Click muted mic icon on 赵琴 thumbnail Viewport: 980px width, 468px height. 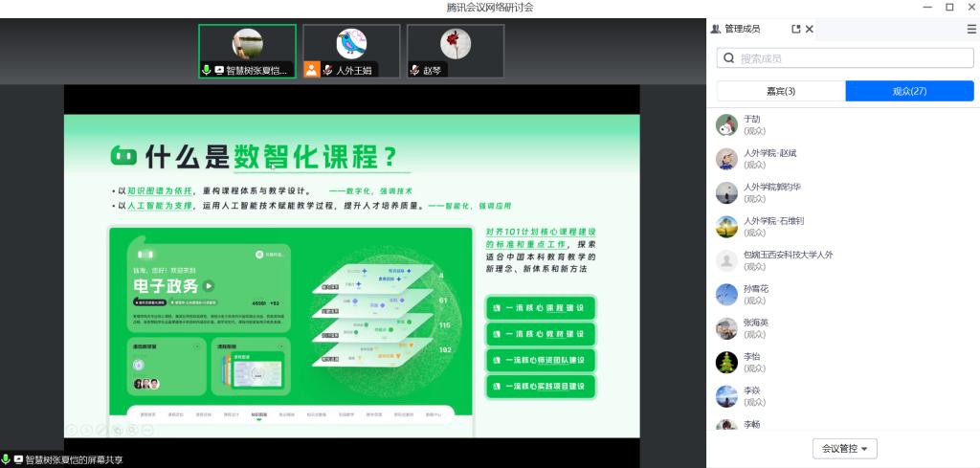(415, 70)
